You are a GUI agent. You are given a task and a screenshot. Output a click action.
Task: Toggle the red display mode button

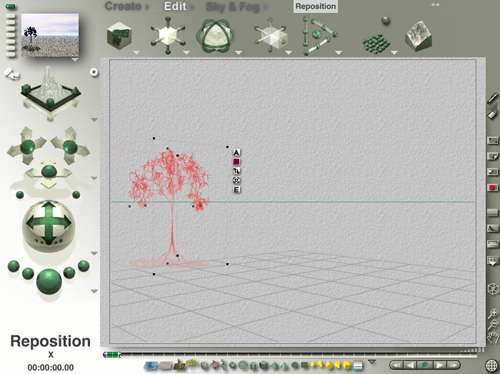(492, 188)
